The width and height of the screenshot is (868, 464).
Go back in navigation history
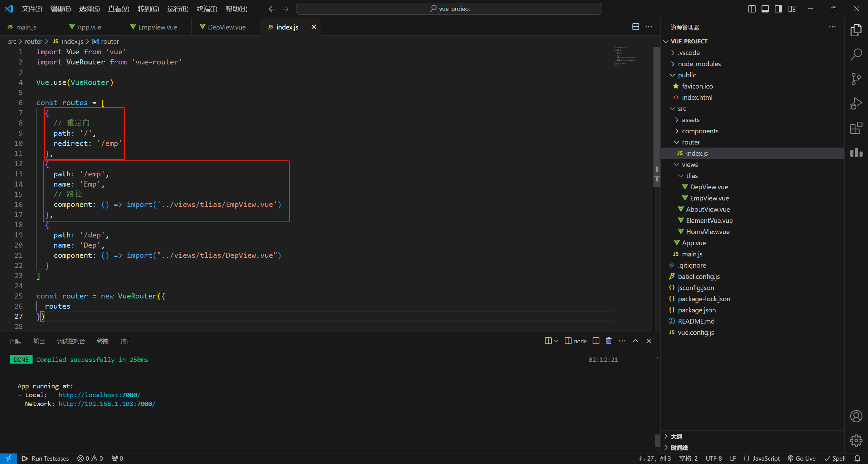click(272, 9)
